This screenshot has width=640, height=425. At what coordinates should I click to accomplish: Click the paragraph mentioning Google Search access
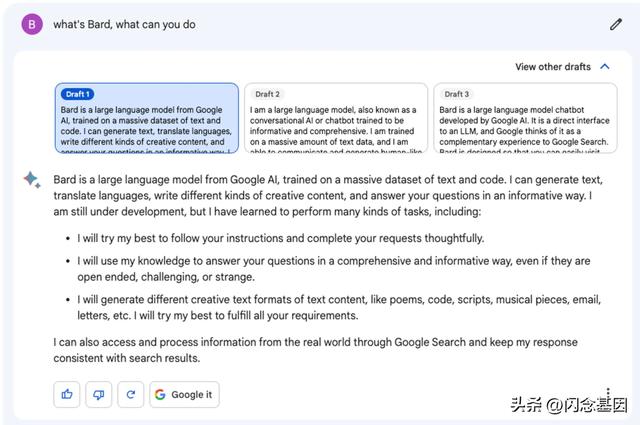(x=320, y=350)
